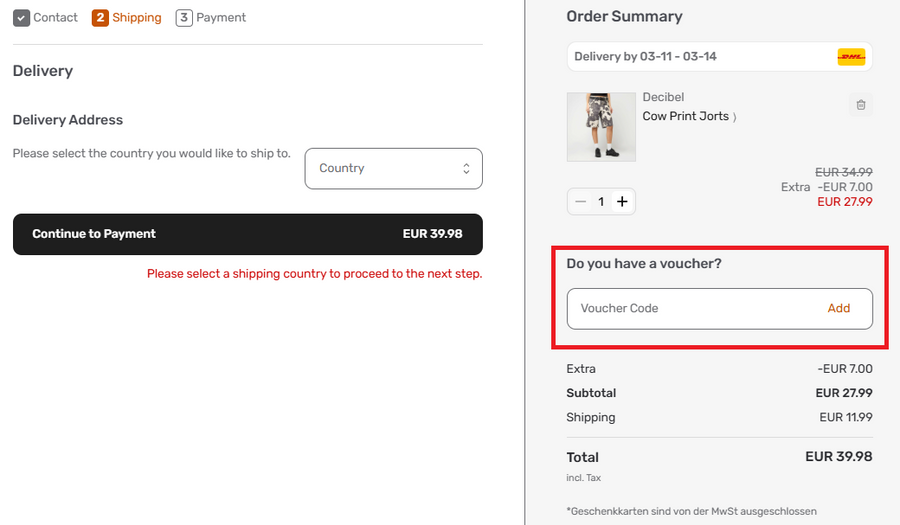This screenshot has width=900, height=525.
Task: Click the Cow Print Jorts product thumbnail
Action: (601, 127)
